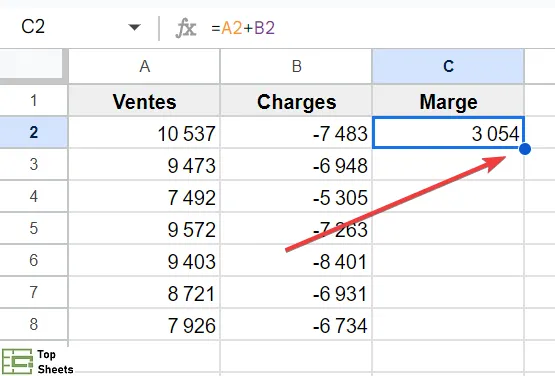
Task: Click the Marge header cell
Action: (x=448, y=101)
